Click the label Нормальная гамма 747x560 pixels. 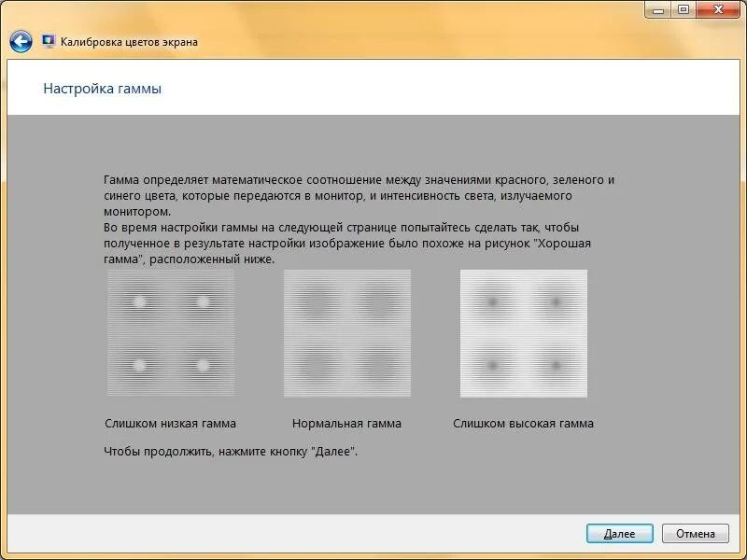coord(346,424)
